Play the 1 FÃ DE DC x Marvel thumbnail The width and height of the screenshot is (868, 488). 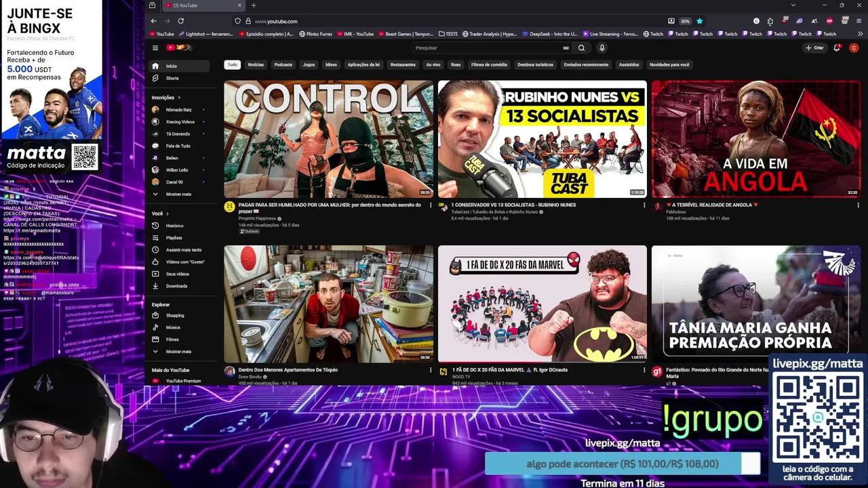point(542,304)
